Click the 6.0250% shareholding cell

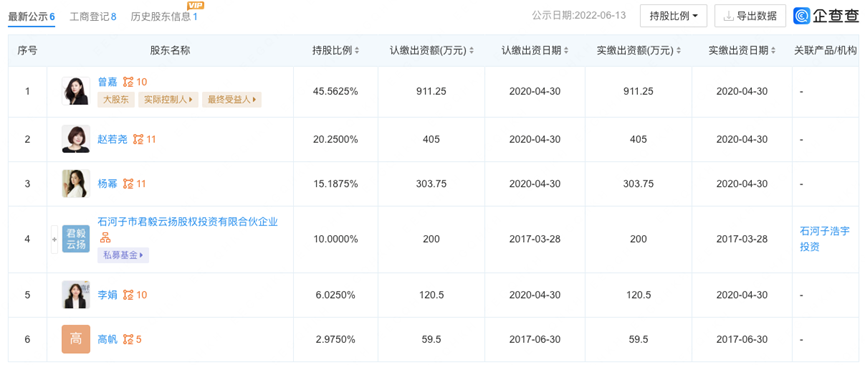point(335,295)
